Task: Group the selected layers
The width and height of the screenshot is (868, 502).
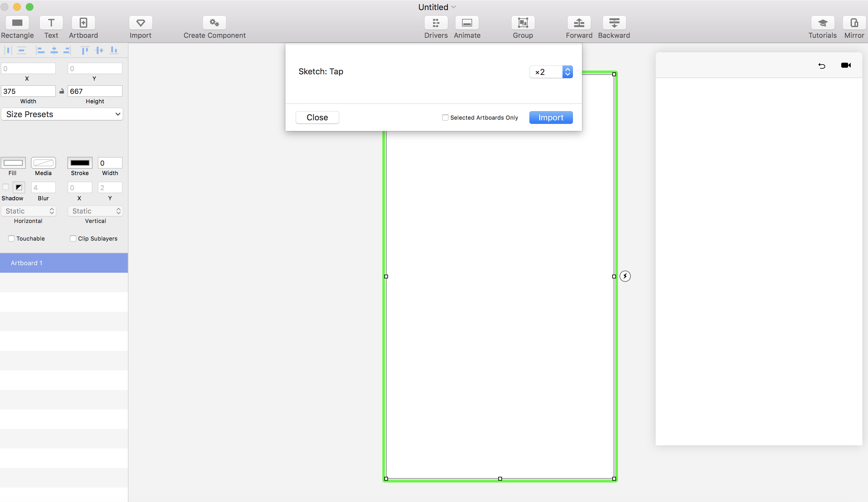Action: [523, 23]
